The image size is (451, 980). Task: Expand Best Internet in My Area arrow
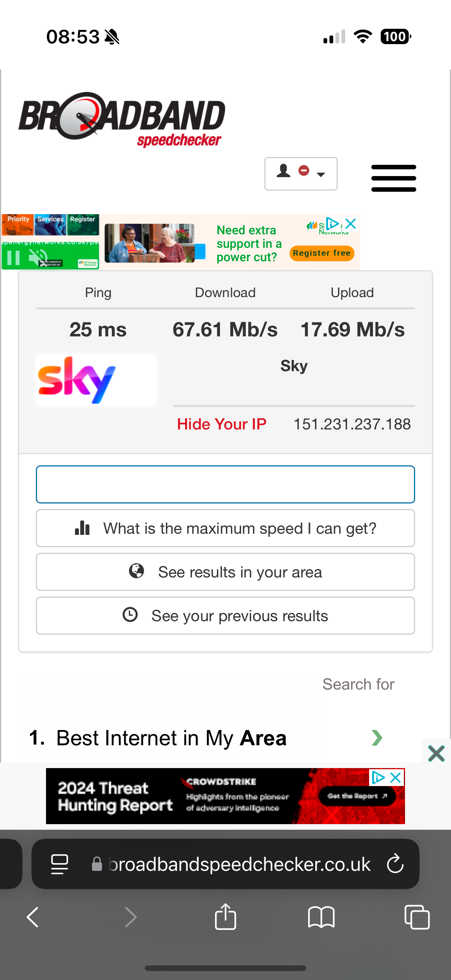377,738
